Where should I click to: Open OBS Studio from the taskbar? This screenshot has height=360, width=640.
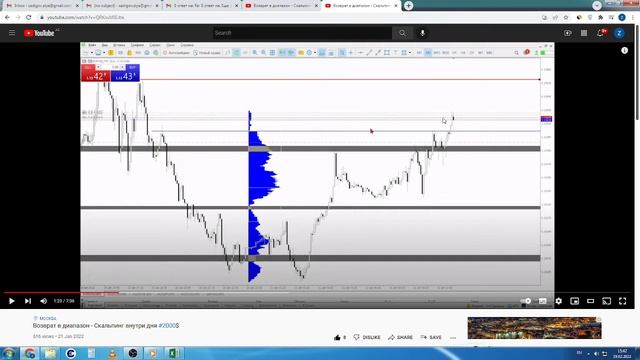133,353
